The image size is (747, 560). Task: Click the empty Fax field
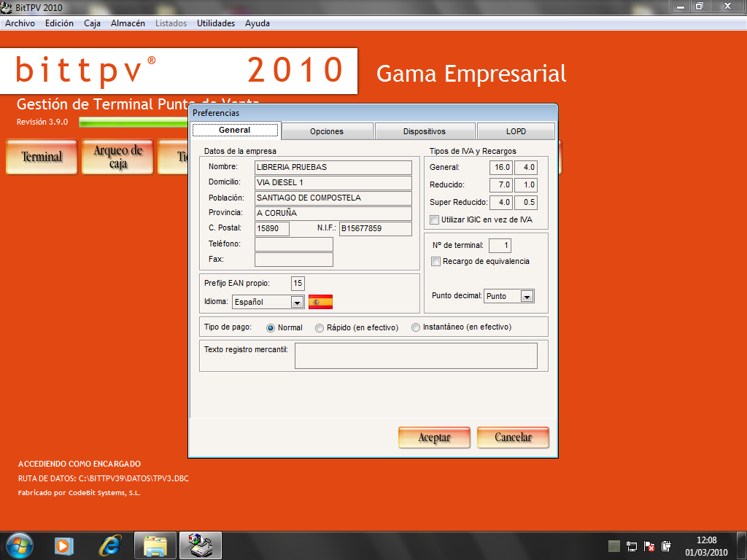pyautogui.click(x=294, y=260)
